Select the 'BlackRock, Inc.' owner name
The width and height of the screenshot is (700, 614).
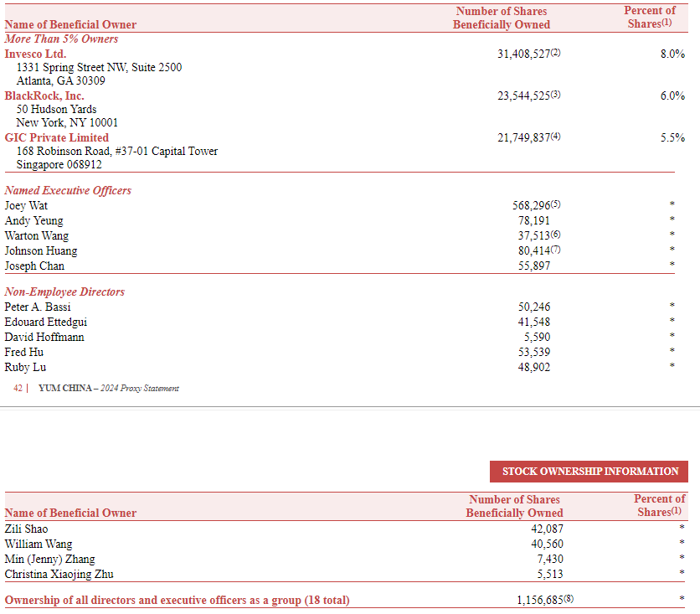(44, 96)
